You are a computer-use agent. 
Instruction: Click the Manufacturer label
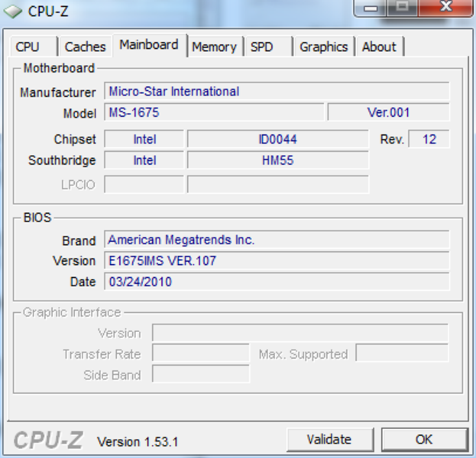(57, 92)
